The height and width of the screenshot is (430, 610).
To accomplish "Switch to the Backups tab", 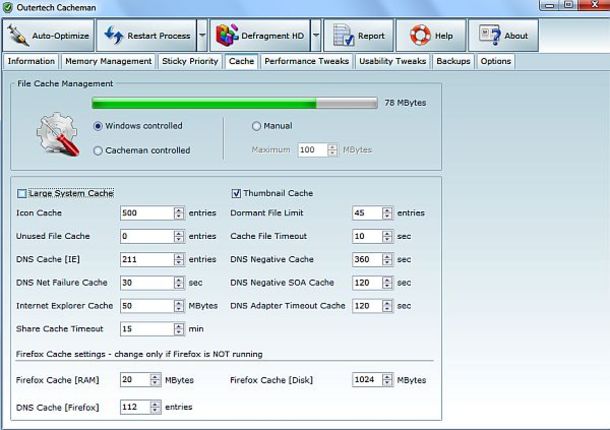I will point(453,61).
